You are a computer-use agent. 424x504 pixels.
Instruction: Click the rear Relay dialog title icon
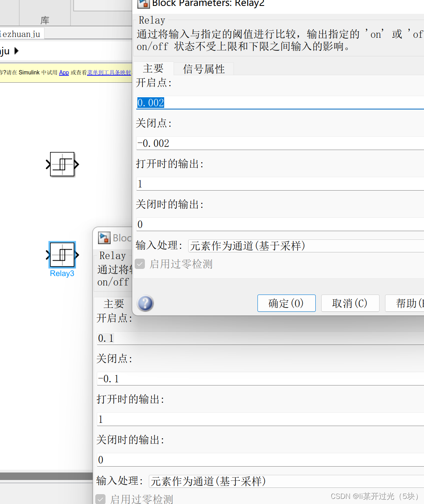104,238
